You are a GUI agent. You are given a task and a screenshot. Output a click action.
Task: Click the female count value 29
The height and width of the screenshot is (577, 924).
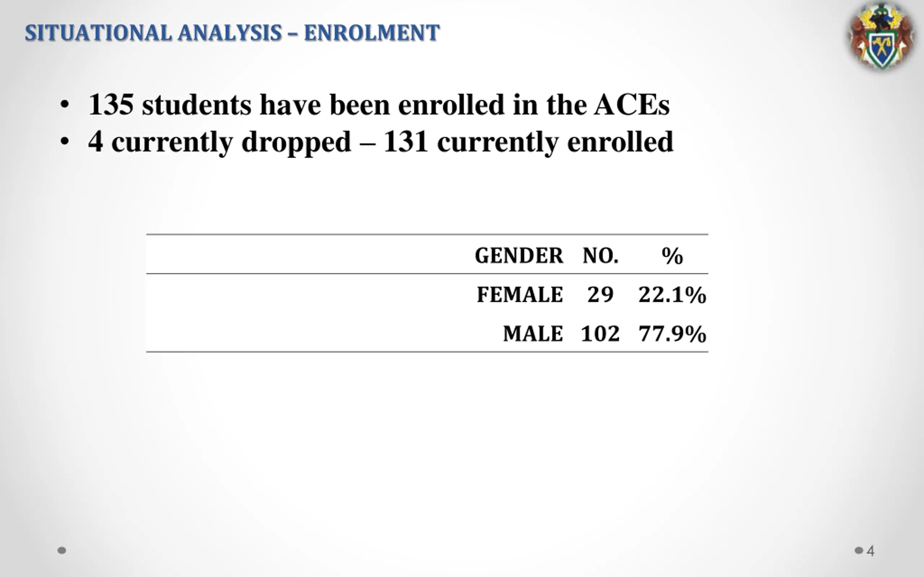point(600,295)
